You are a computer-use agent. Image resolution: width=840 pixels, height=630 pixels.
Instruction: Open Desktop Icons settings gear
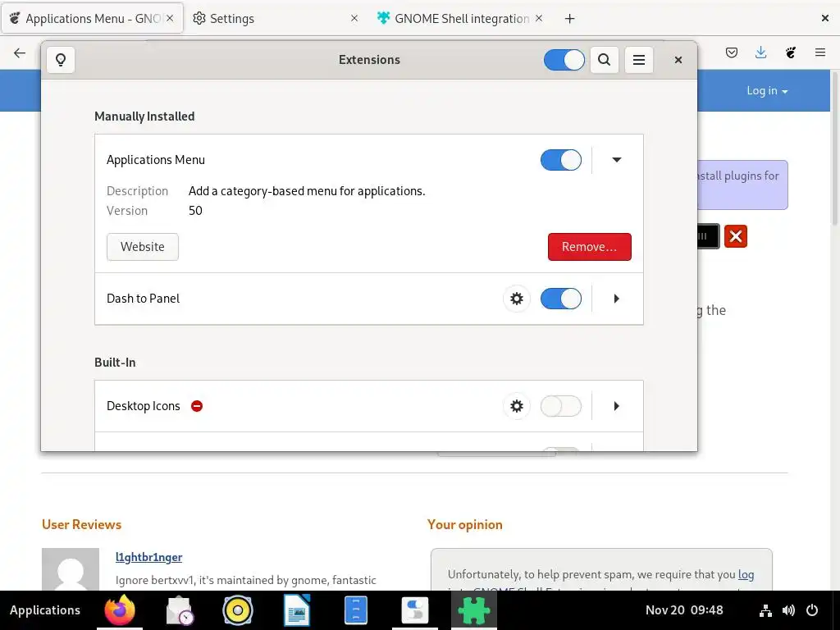click(x=517, y=406)
